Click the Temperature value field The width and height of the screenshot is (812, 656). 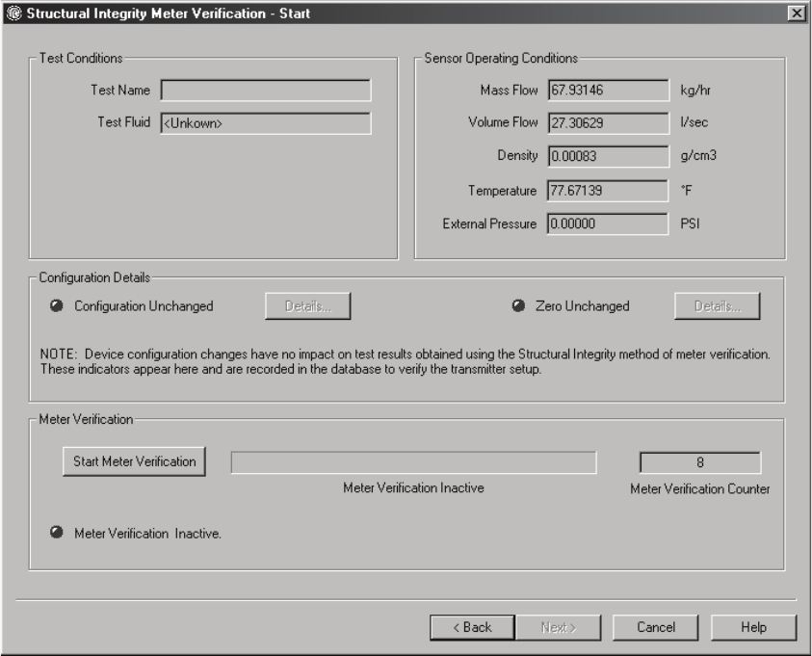(607, 187)
